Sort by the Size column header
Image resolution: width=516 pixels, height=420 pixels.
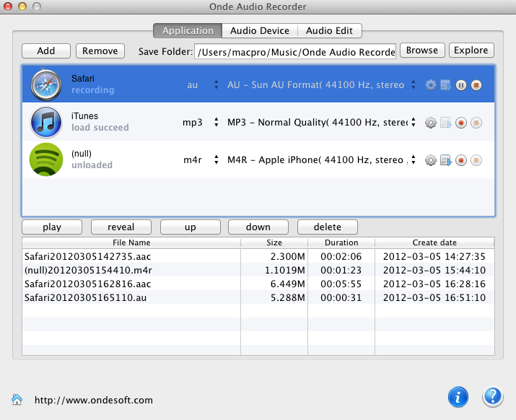click(274, 242)
